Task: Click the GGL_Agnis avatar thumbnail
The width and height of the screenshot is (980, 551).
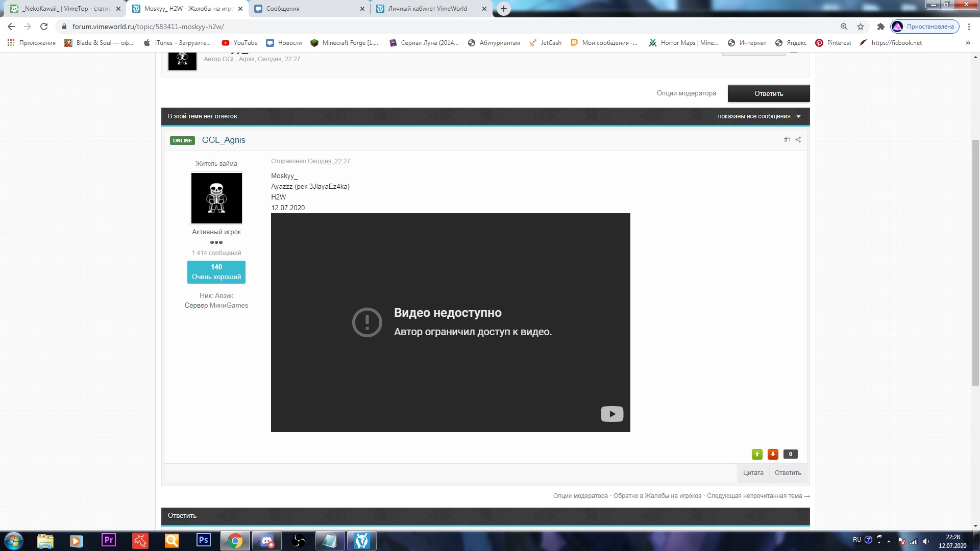Action: click(x=216, y=198)
